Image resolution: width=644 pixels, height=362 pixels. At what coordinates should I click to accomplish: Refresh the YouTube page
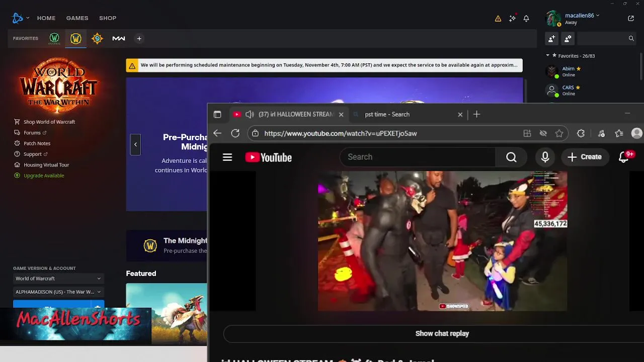click(x=235, y=133)
